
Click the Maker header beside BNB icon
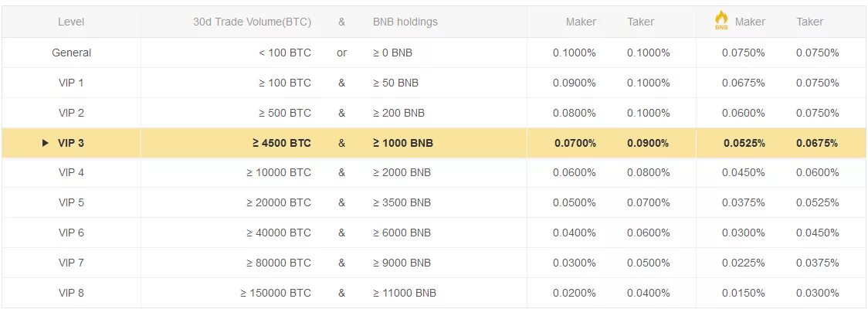tap(750, 22)
